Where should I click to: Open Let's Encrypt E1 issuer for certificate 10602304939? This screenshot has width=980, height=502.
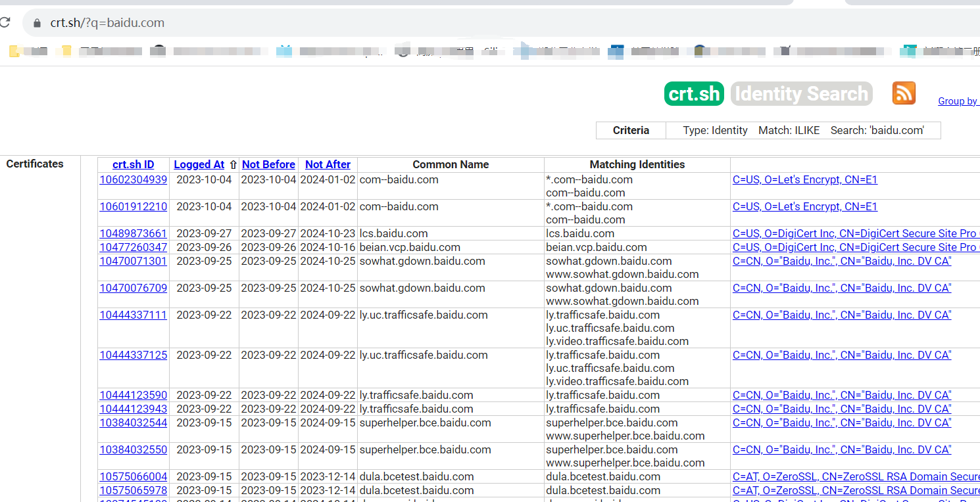pos(805,179)
